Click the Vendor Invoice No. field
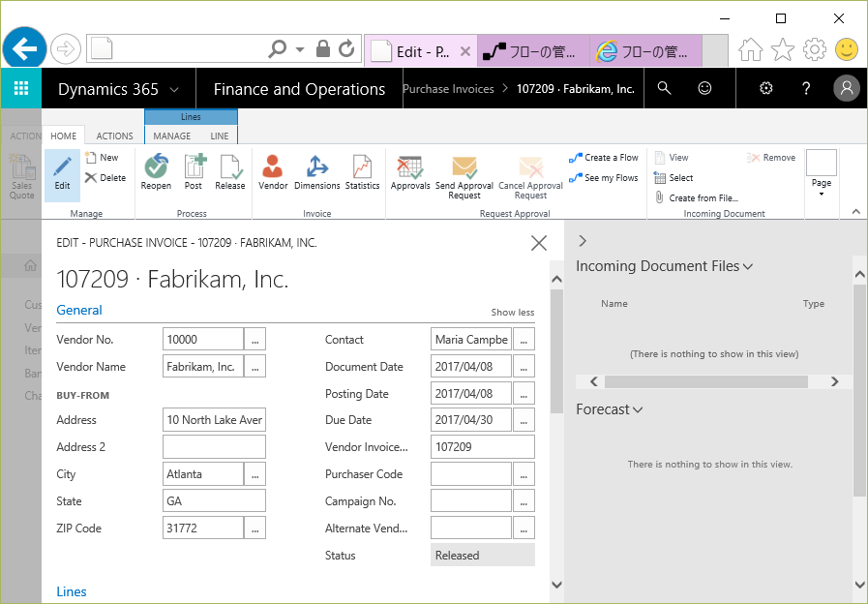The image size is (868, 604). 483,447
